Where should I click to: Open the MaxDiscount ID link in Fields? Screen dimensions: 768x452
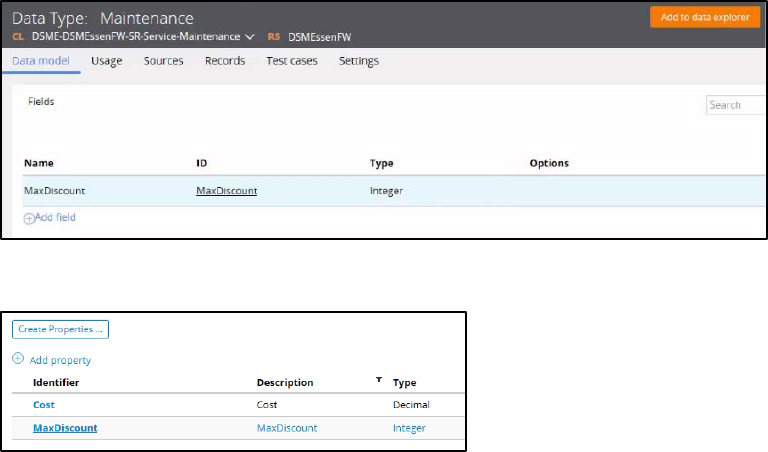pos(226,190)
